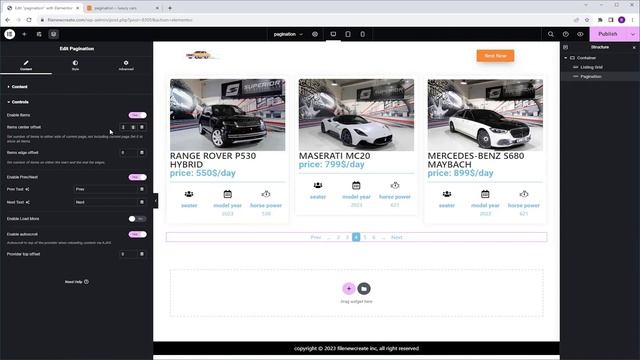Viewport: 640px width, 360px height.
Task: Click the orange Rent Now button
Action: click(x=495, y=56)
